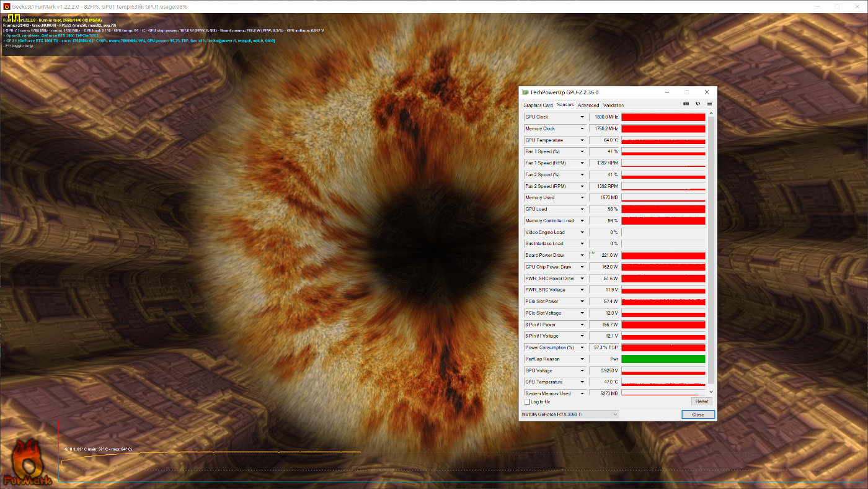The height and width of the screenshot is (489, 868).
Task: Click the F1: toggle help overlay text
Action: (19, 46)
